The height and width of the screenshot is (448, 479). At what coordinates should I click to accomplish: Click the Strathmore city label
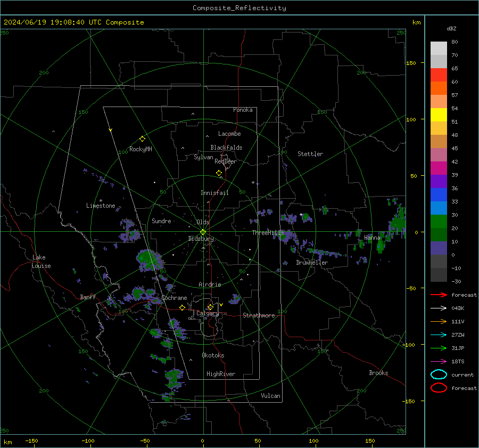(x=259, y=315)
